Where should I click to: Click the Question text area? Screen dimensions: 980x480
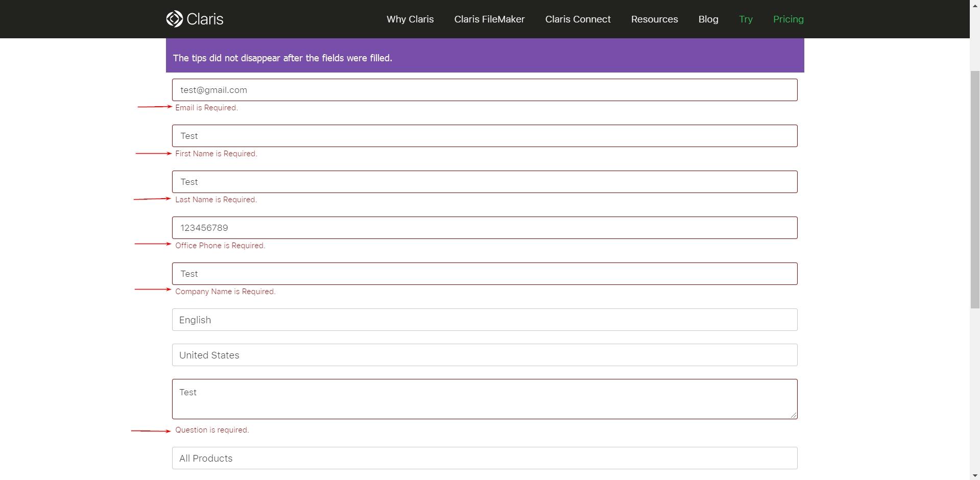pos(485,399)
